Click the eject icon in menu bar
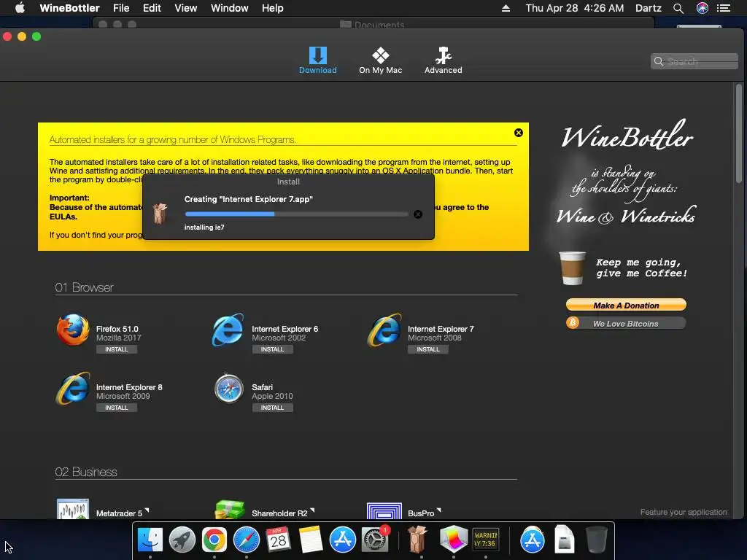747x560 pixels. 506,8
